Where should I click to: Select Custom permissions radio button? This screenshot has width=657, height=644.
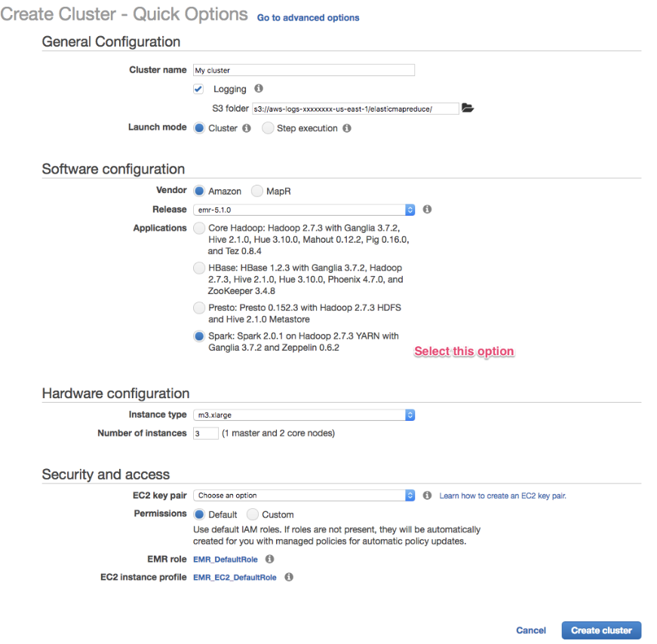click(x=253, y=514)
